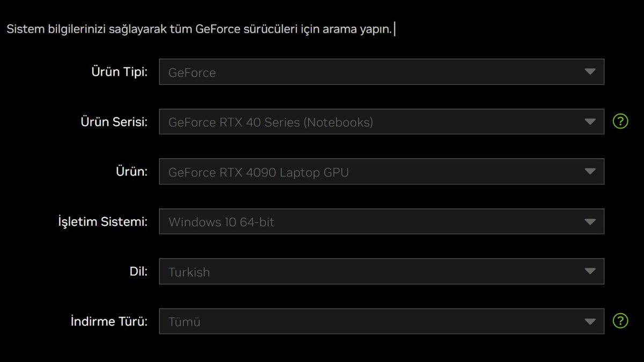Click the chevron on İndirme Türü dropdown
The image size is (644, 362).
pos(591,321)
